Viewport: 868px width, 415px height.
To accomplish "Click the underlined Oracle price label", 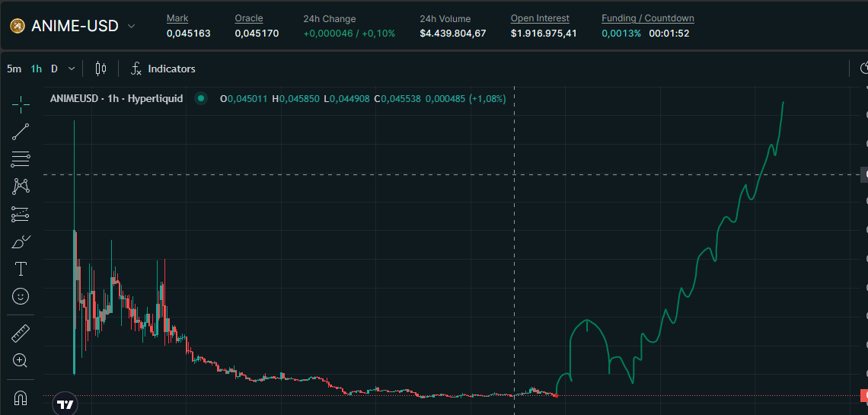I will point(248,18).
